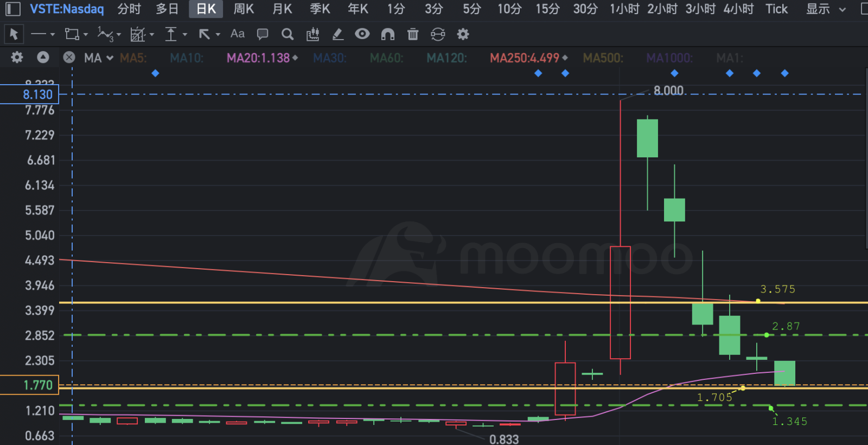Add a comment bubble note
868x445 pixels.
pyautogui.click(x=263, y=34)
